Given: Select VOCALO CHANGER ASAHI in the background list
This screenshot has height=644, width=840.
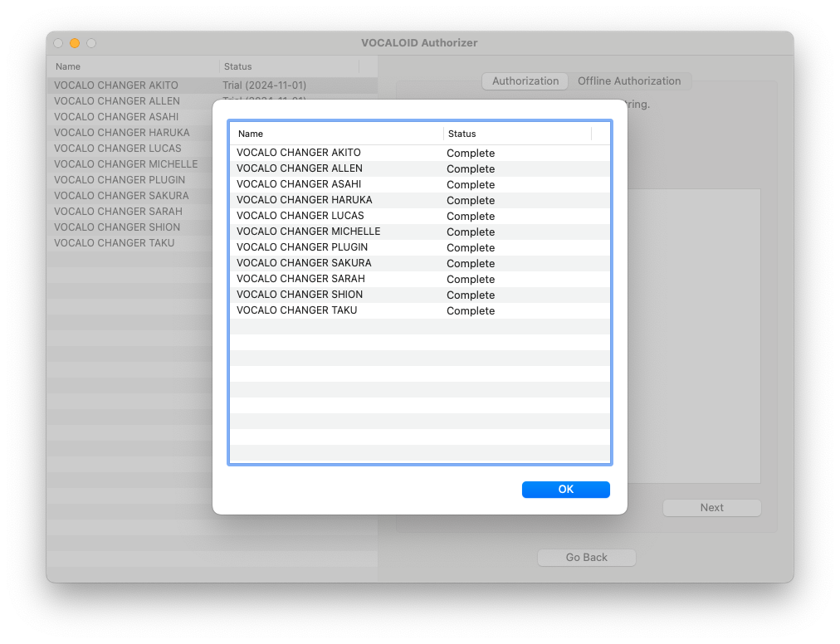Looking at the screenshot, I should pos(116,117).
